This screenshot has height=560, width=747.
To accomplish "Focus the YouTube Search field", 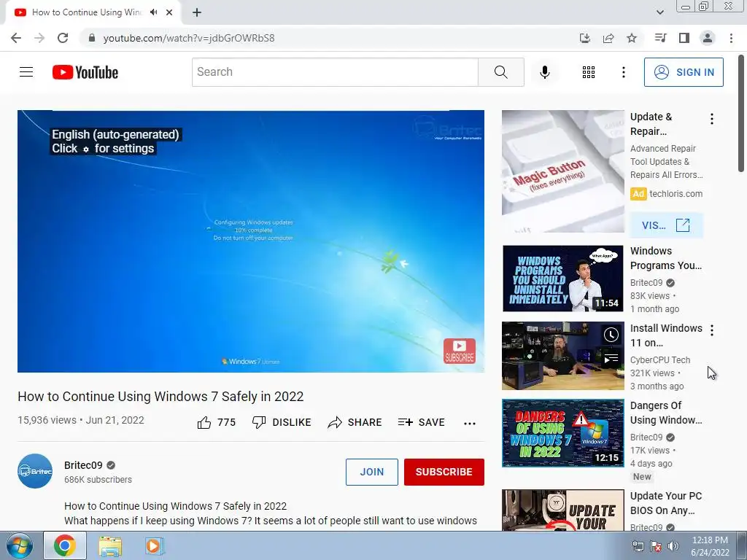I will point(335,72).
